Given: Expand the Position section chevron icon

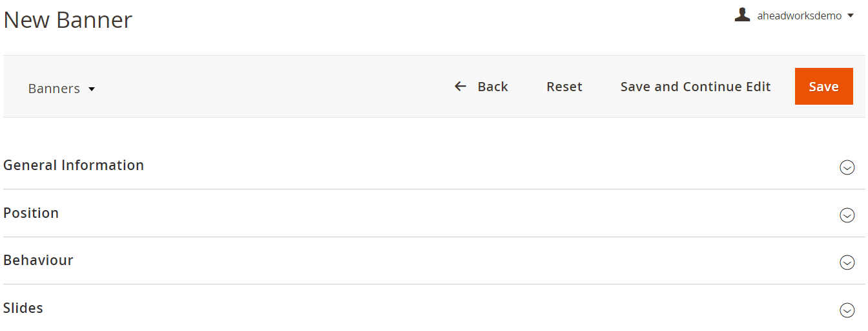Looking at the screenshot, I should pos(847,215).
